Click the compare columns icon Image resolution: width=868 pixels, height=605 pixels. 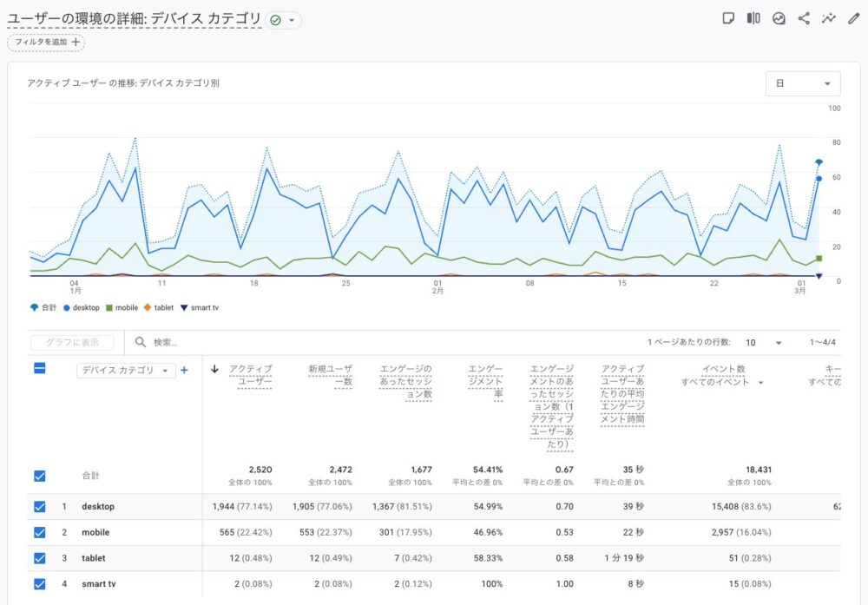click(x=753, y=18)
